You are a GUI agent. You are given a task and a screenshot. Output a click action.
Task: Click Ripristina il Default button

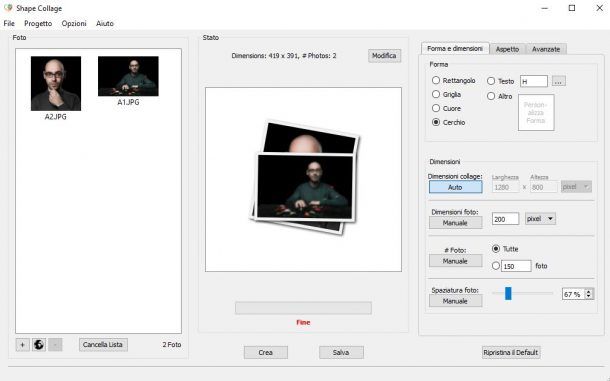pyautogui.click(x=511, y=353)
